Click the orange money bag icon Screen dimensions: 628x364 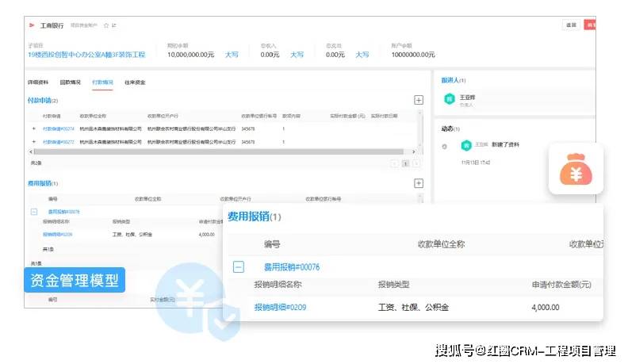[576, 169]
